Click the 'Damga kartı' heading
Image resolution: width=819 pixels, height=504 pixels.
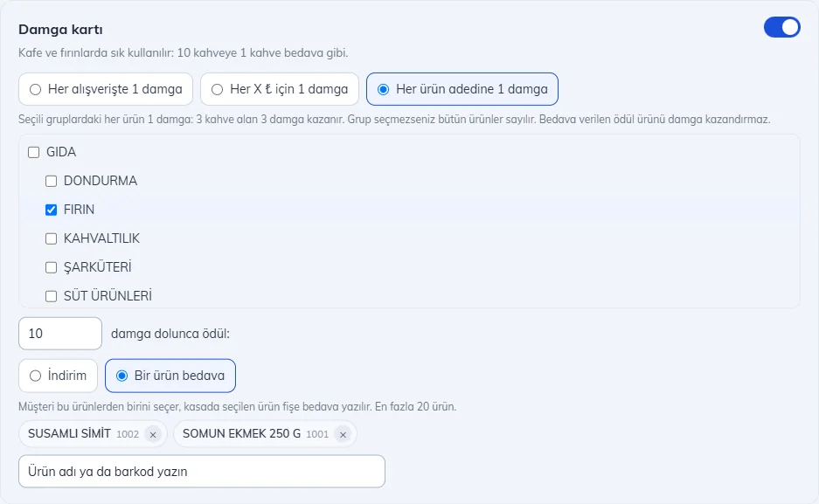click(60, 29)
